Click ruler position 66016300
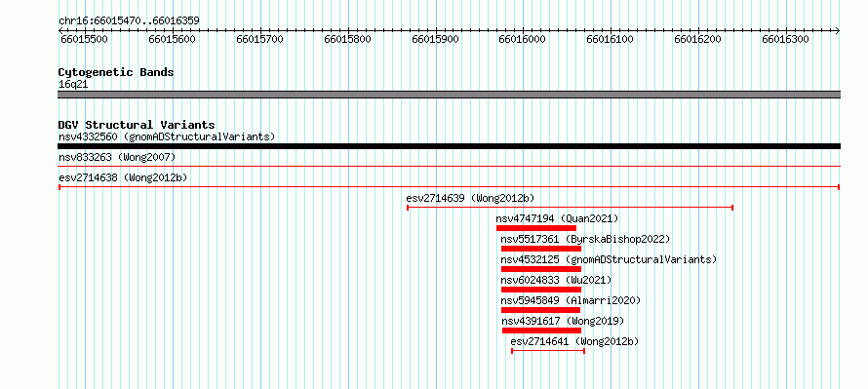The width and height of the screenshot is (868, 389). click(785, 39)
